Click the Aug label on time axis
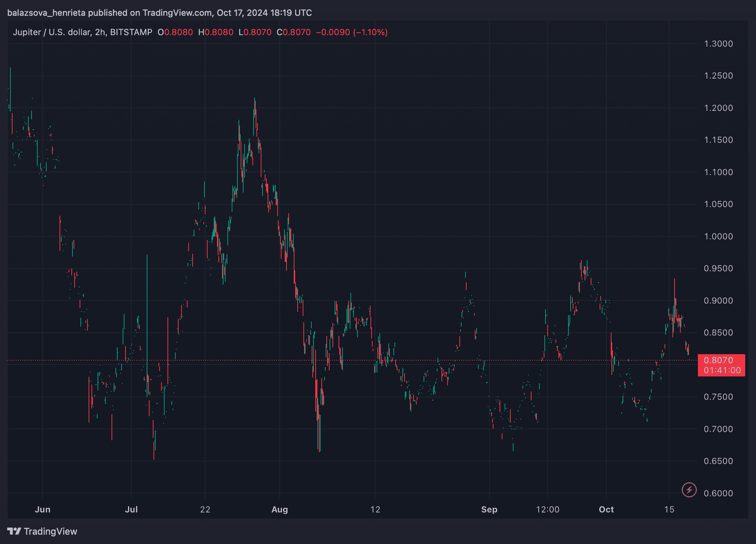 [280, 510]
